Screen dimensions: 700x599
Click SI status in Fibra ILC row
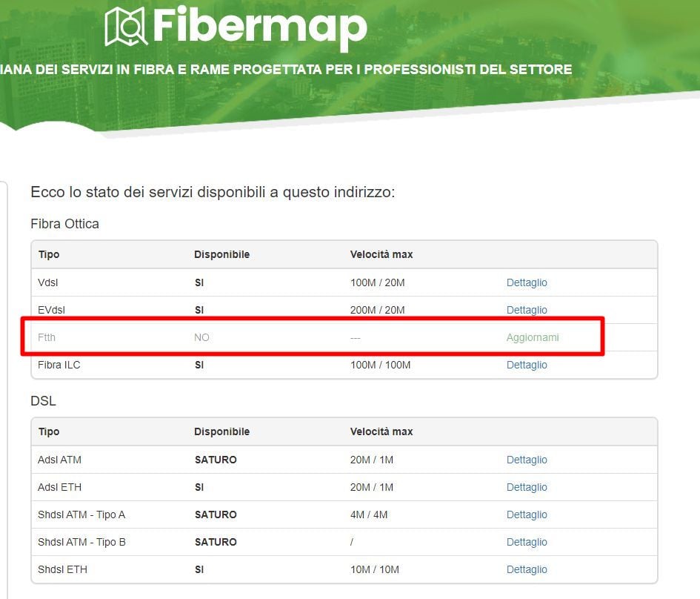point(199,365)
